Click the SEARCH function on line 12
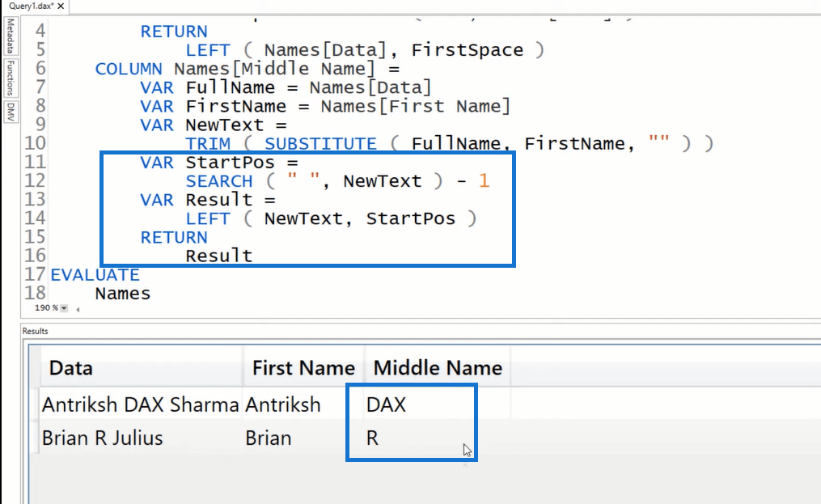821x504 pixels. click(x=219, y=181)
